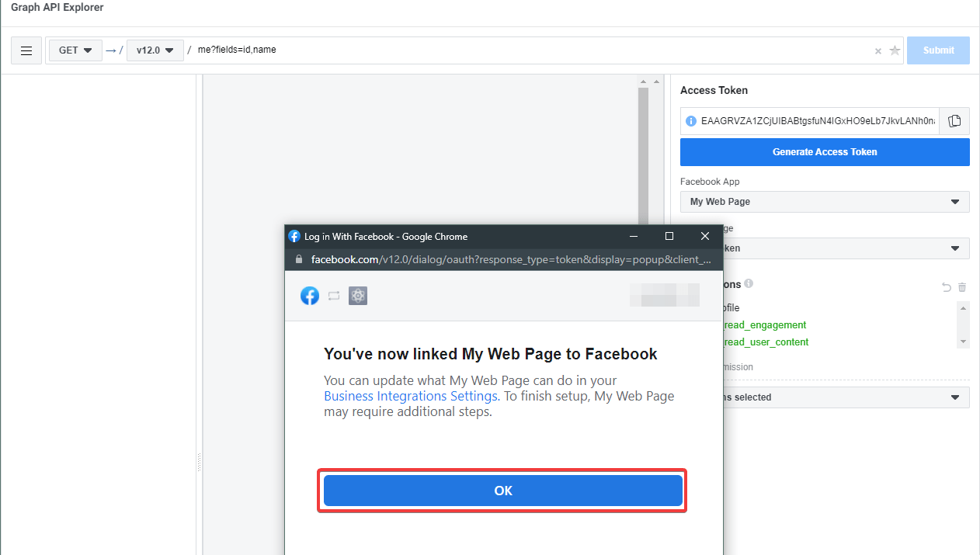Copy the access token to clipboard

point(954,121)
